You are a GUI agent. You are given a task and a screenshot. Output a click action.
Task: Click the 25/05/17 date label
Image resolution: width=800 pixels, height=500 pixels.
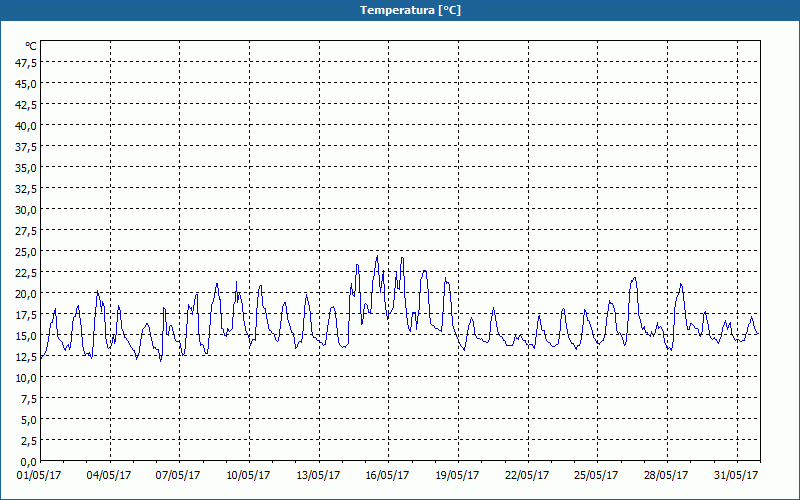click(x=596, y=476)
